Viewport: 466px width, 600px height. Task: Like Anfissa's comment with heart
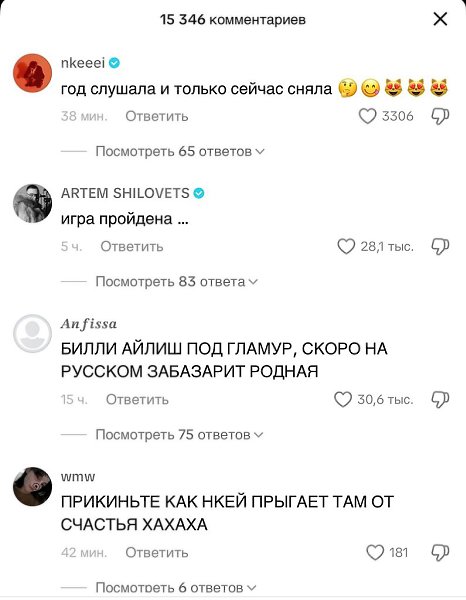(x=343, y=400)
